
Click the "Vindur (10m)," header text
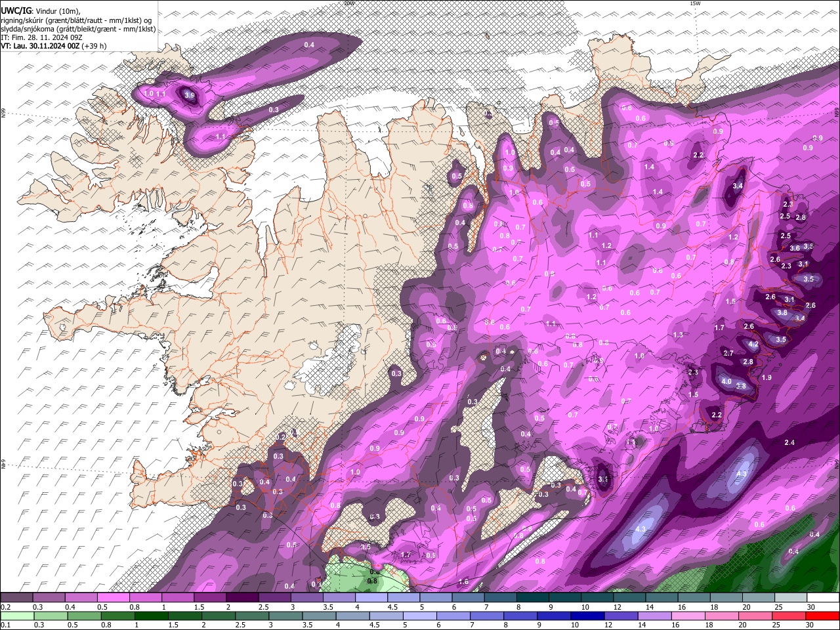[x=58, y=11]
